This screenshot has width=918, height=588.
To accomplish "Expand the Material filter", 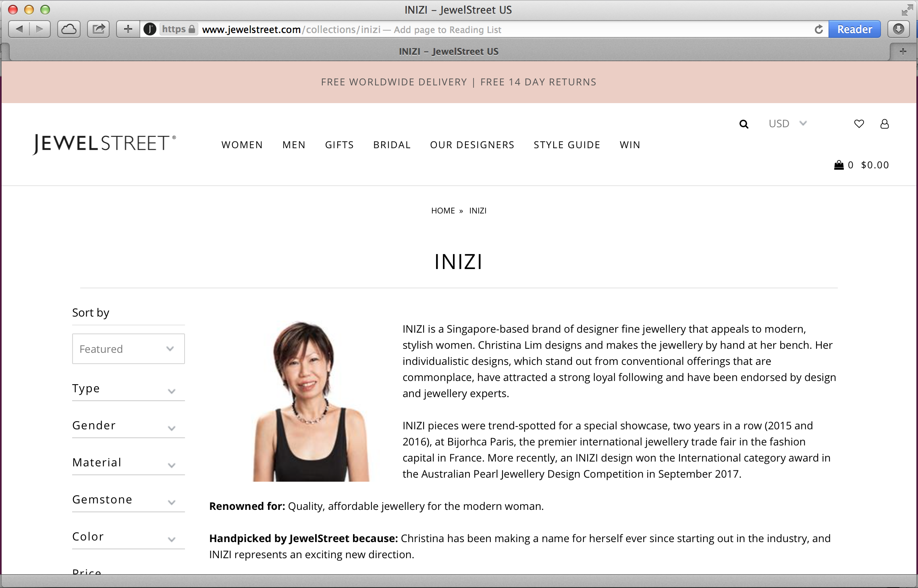I will (x=129, y=463).
